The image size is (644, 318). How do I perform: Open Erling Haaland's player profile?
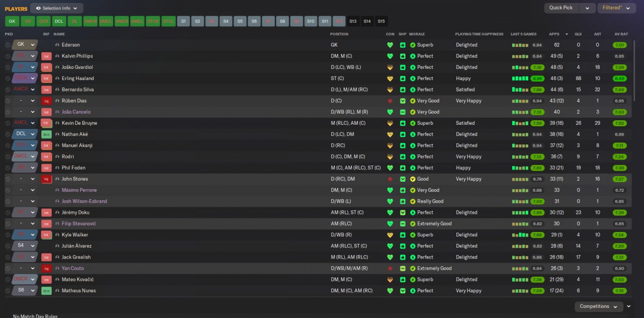tap(78, 78)
